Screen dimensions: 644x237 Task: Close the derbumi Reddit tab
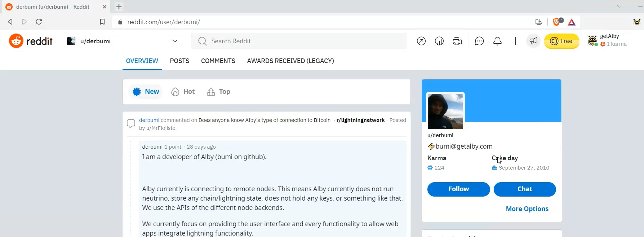click(x=105, y=7)
